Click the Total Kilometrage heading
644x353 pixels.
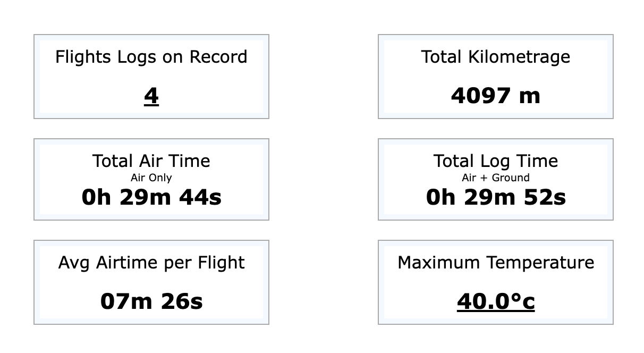[496, 57]
